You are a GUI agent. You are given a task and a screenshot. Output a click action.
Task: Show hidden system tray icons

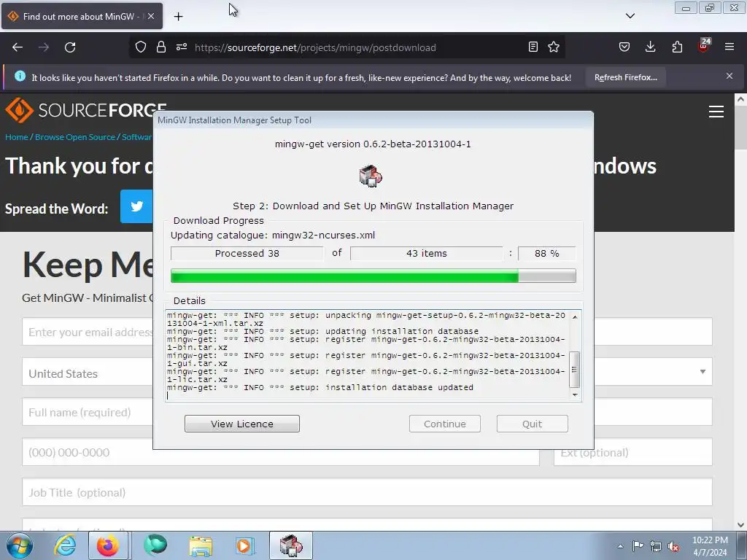[x=620, y=546]
